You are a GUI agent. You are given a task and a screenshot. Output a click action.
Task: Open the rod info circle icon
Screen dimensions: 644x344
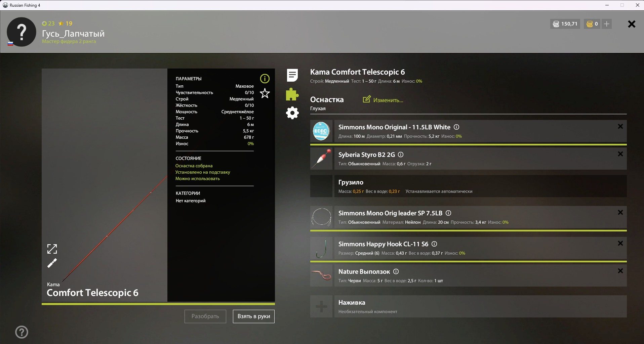(x=265, y=79)
